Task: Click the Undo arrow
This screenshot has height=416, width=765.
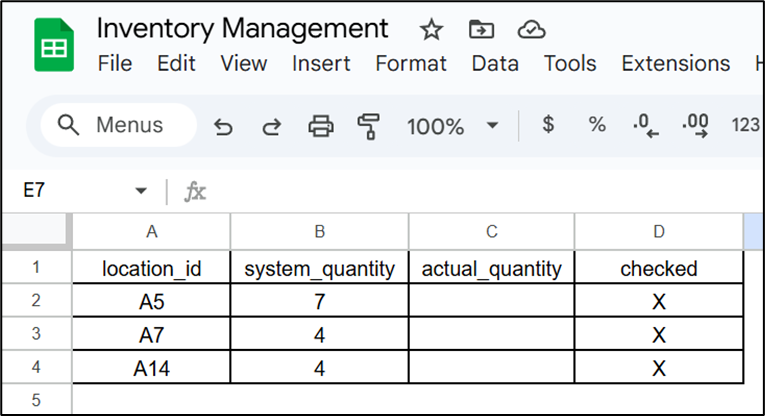Action: [224, 126]
